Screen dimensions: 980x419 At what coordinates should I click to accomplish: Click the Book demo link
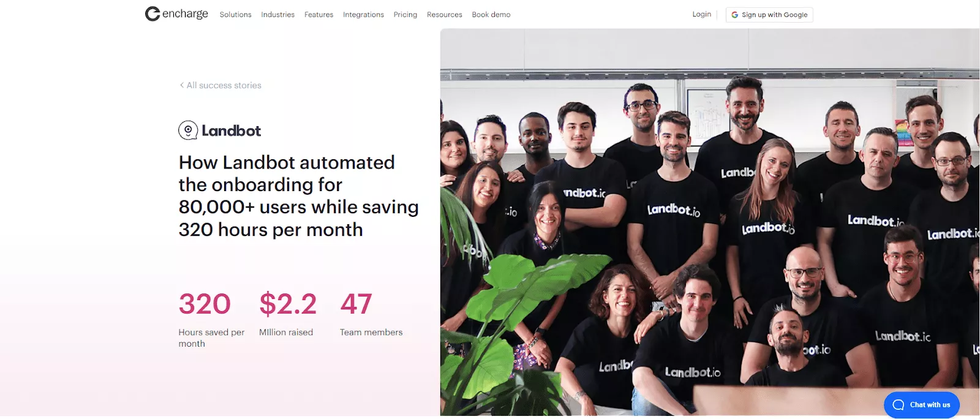pos(491,15)
